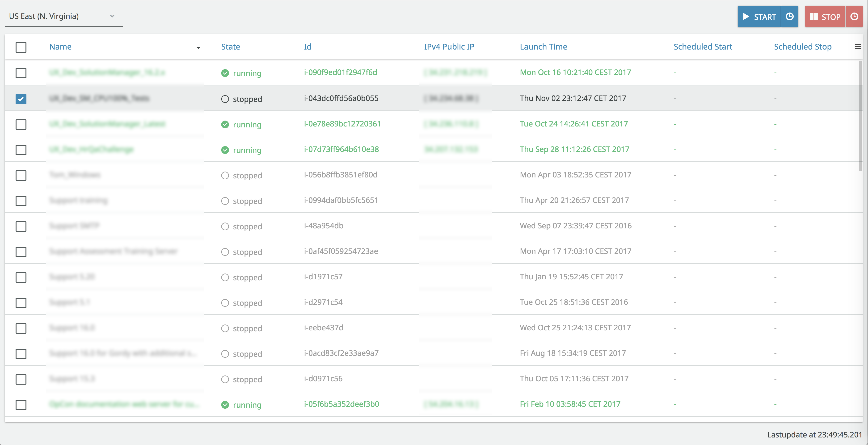Click the schedule clock icon beside STOP

854,17
